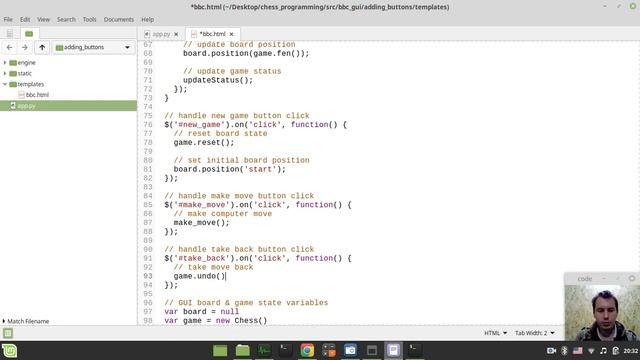Image resolution: width=640 pixels, height=360 pixels.
Task: Open the Help menu
Action: pos(148,19)
